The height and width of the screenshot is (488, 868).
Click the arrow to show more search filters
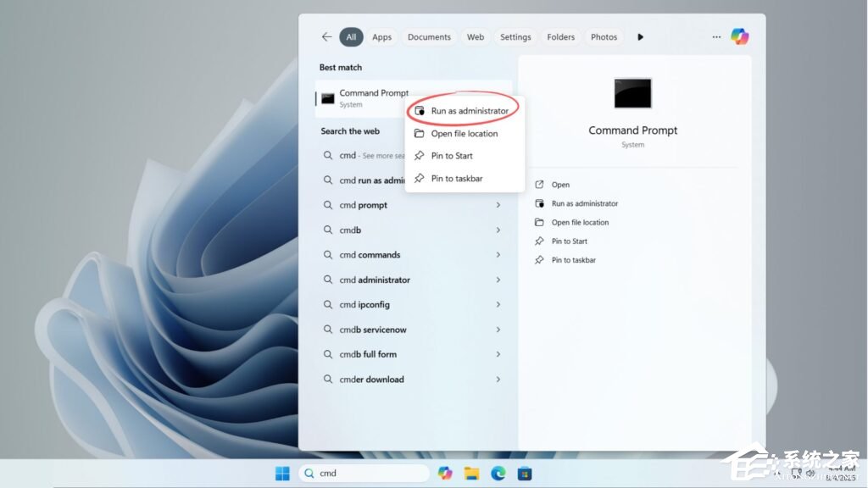[640, 36]
